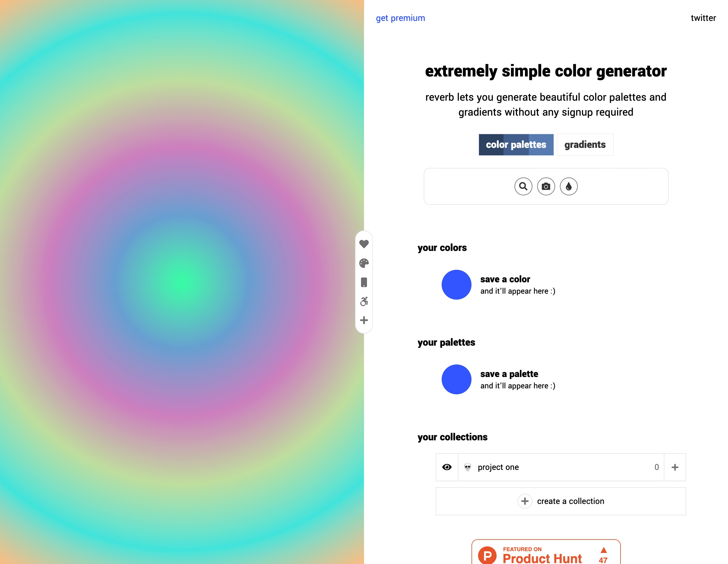Click get premium link
This screenshot has width=728, height=564.
tap(400, 18)
